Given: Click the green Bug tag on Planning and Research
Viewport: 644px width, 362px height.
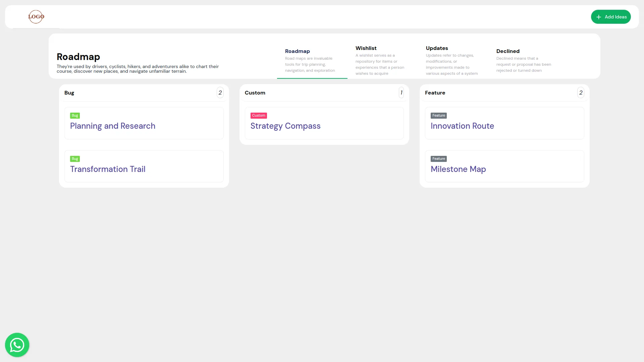Looking at the screenshot, I should 74,115.
